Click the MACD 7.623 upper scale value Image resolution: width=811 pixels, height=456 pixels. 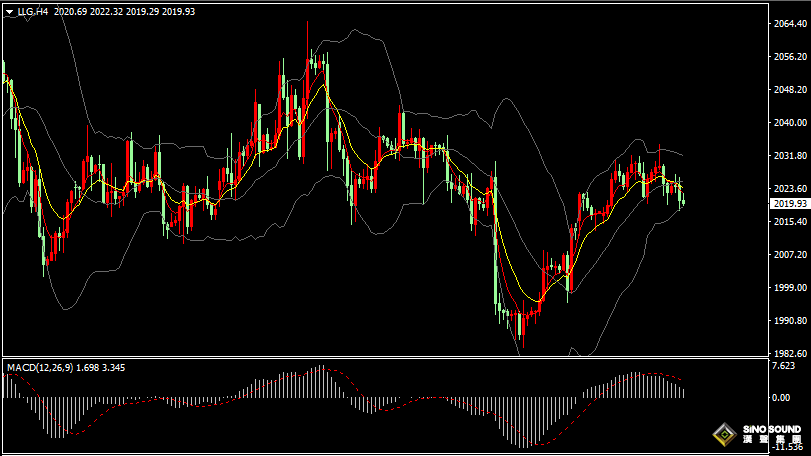coord(783,366)
